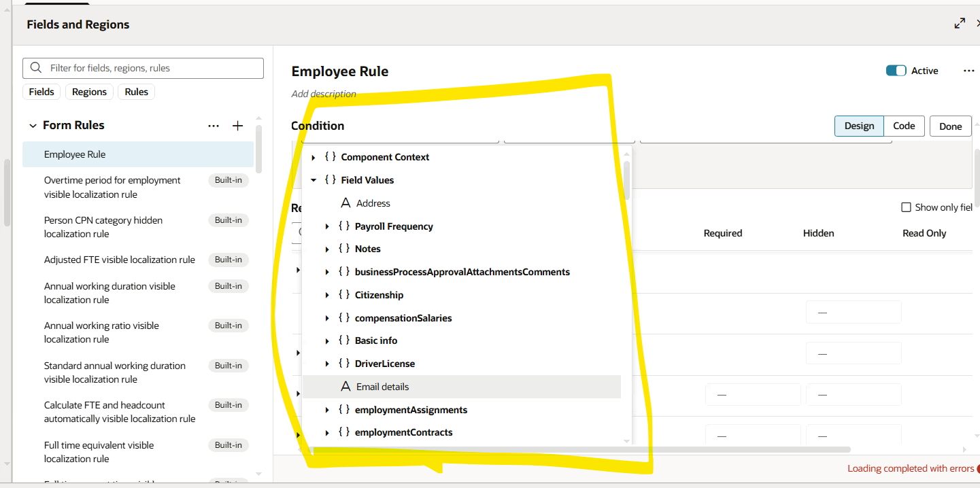Click the Required column header
980x488 pixels.
[723, 233]
